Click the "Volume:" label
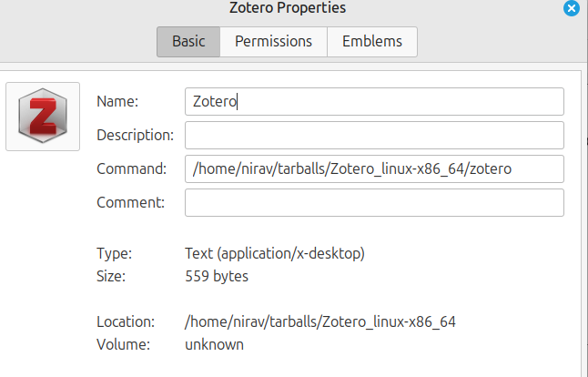The image size is (588, 377). tap(123, 344)
